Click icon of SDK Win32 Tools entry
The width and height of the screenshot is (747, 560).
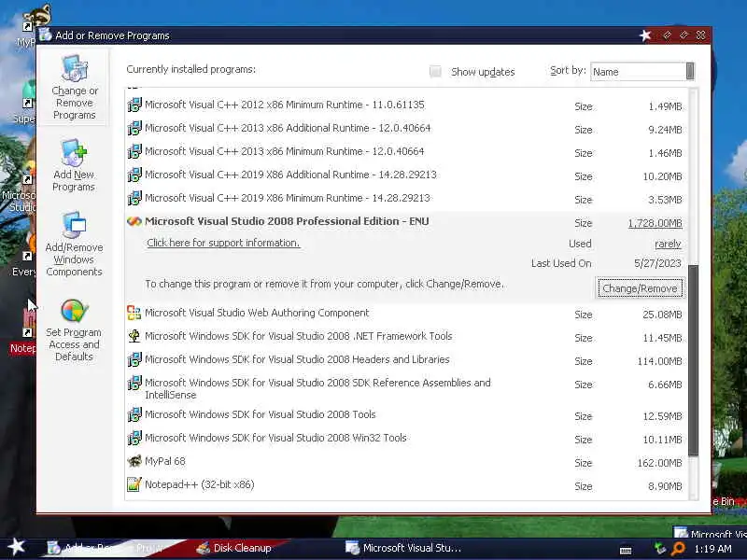(134, 438)
